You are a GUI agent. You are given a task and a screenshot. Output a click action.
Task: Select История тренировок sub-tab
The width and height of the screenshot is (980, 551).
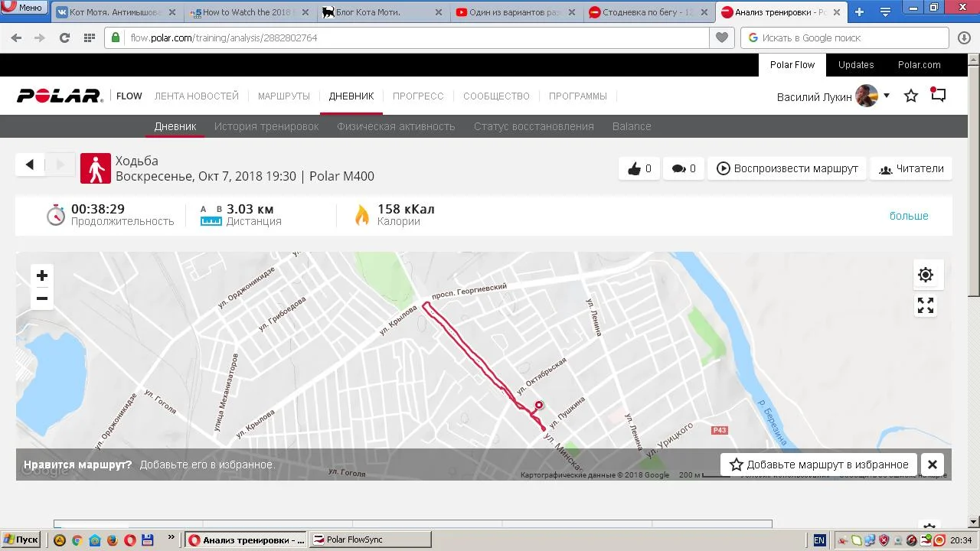coord(266,126)
